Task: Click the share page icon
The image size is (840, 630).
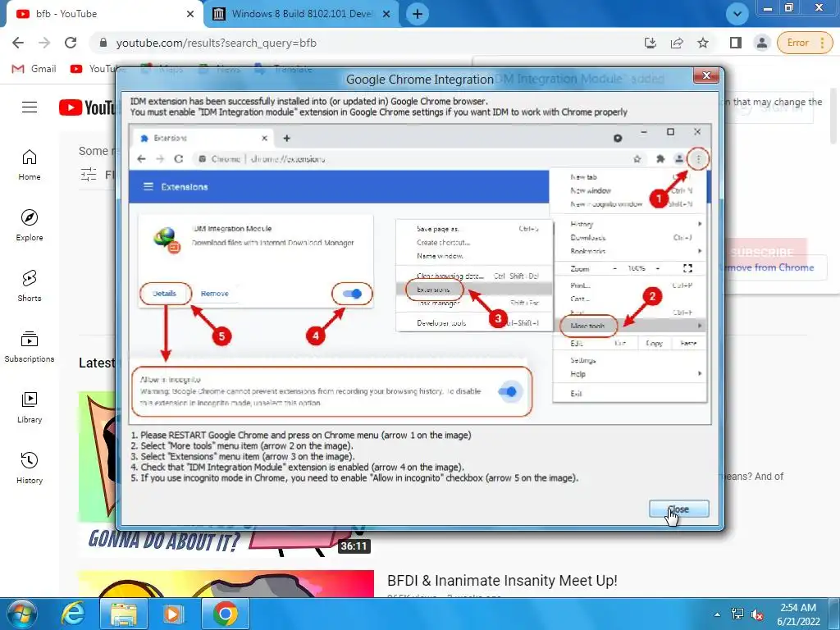Action: click(x=677, y=43)
